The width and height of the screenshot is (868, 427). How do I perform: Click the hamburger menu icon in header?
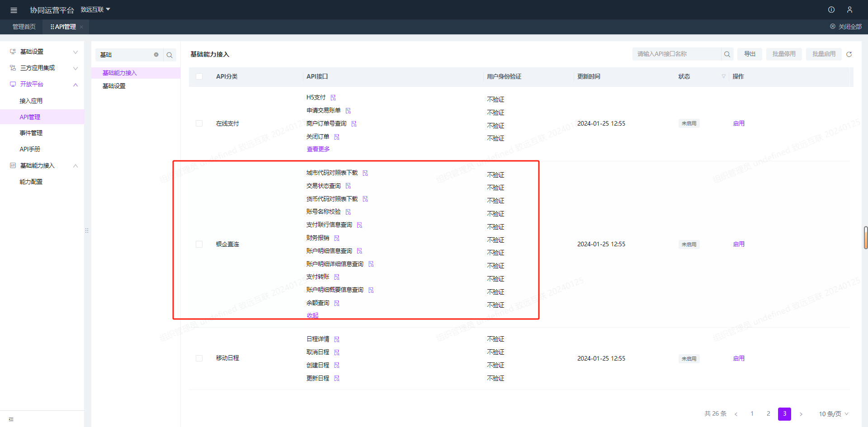(x=14, y=10)
